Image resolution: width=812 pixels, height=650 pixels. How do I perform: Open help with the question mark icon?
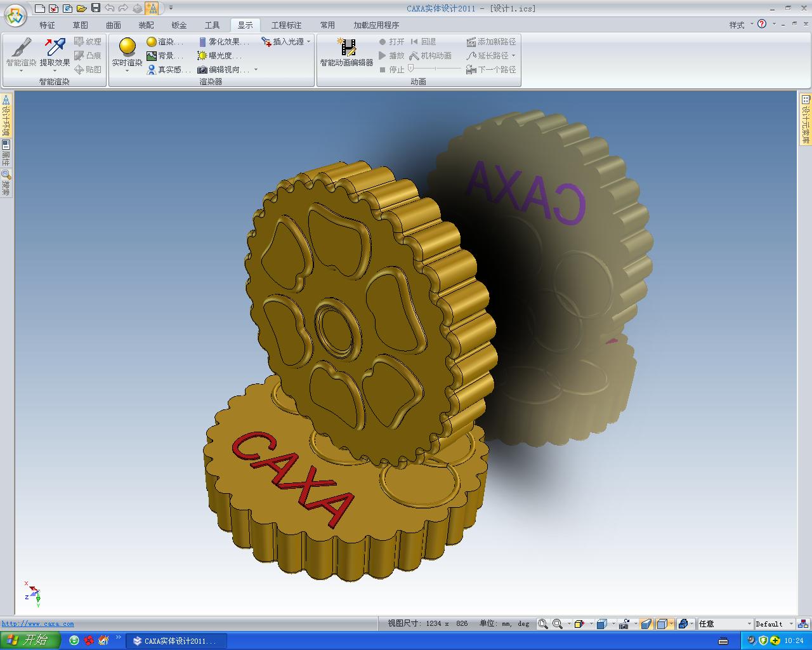[762, 24]
